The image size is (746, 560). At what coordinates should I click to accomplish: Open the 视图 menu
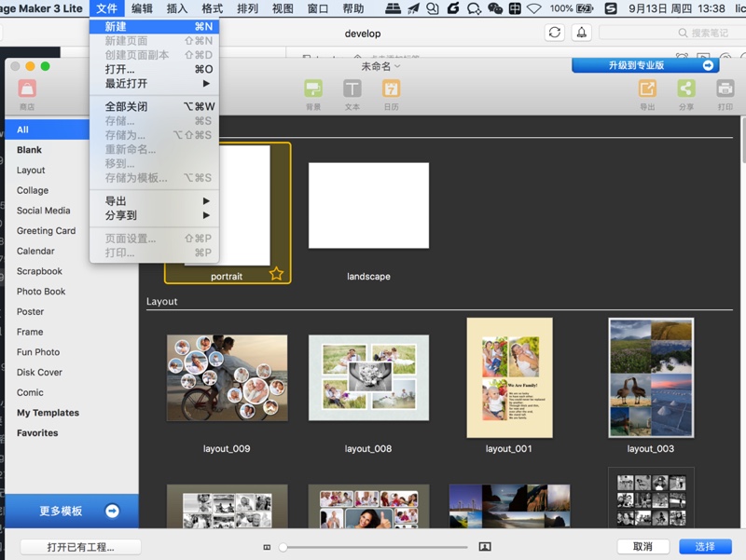pyautogui.click(x=283, y=8)
